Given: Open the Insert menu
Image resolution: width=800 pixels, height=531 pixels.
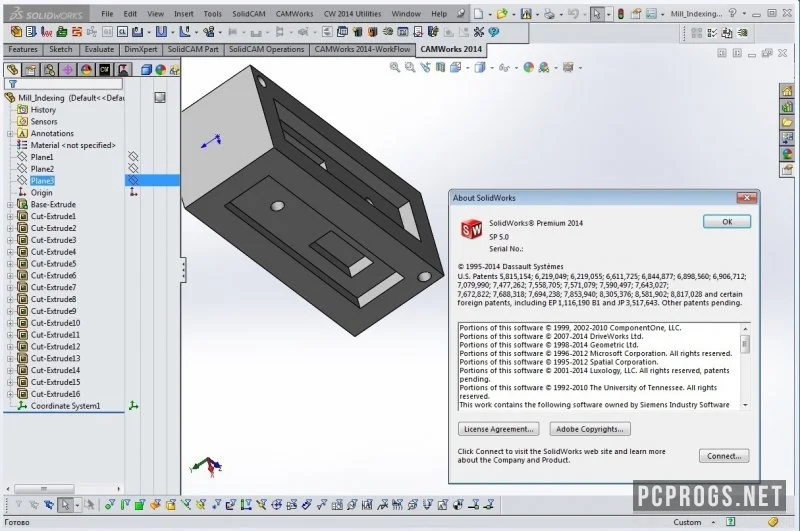Looking at the screenshot, I should [x=184, y=14].
